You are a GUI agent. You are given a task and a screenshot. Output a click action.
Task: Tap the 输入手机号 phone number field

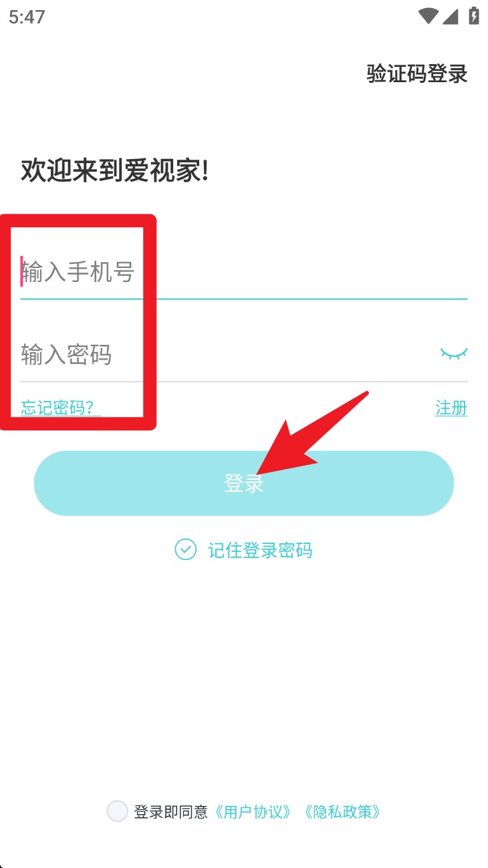pos(244,272)
